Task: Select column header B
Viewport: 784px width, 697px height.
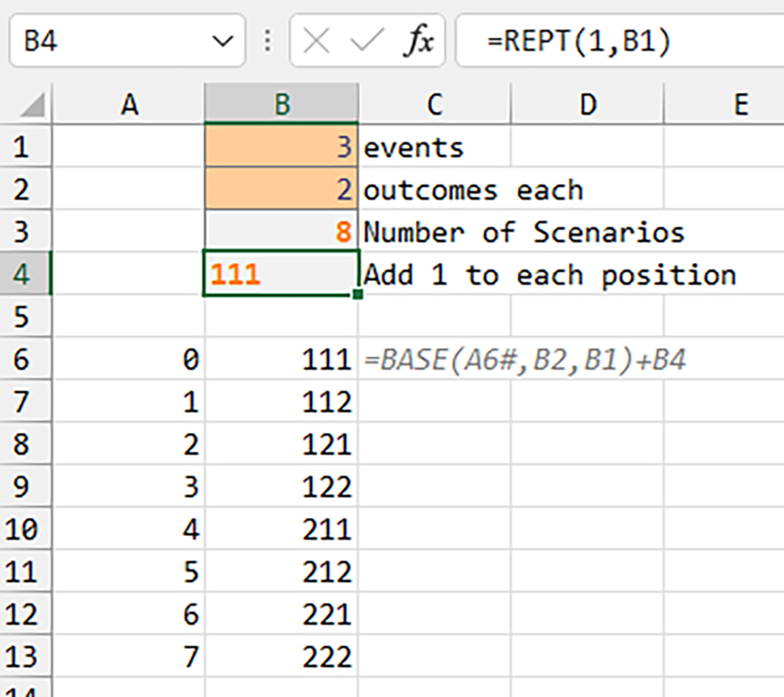Action: pos(283,103)
